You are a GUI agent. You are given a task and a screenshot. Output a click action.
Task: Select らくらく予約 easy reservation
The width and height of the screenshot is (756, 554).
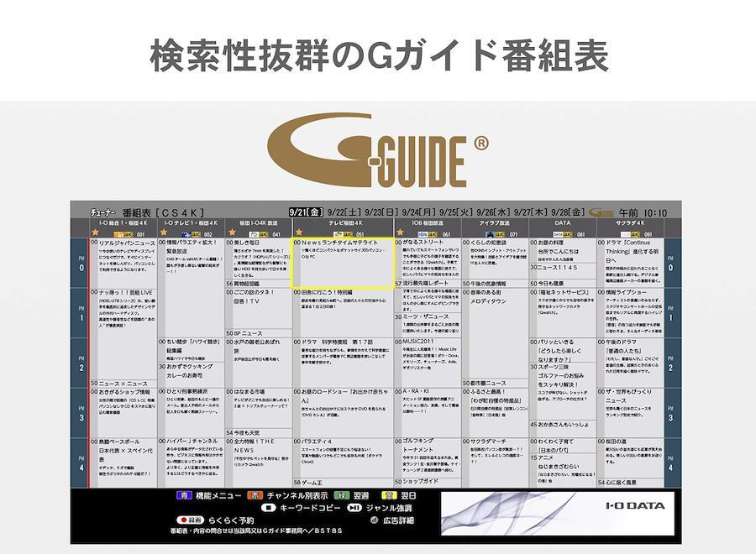coord(231,520)
